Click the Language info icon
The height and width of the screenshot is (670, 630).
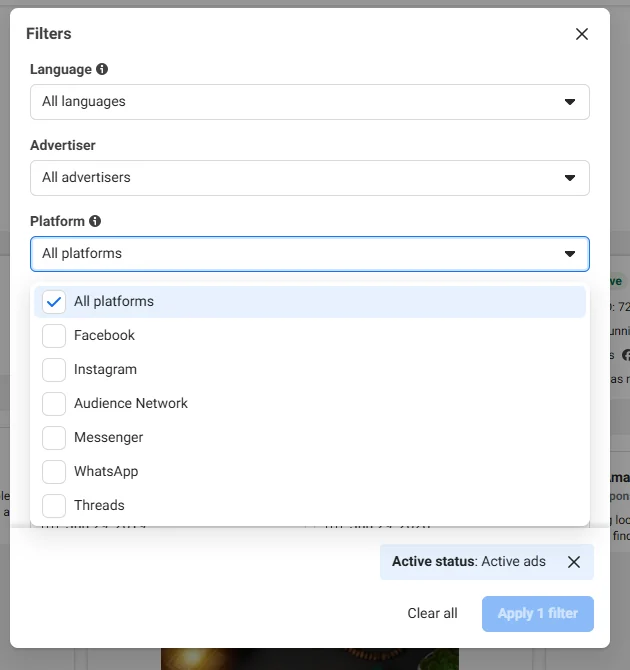pyautogui.click(x=102, y=69)
